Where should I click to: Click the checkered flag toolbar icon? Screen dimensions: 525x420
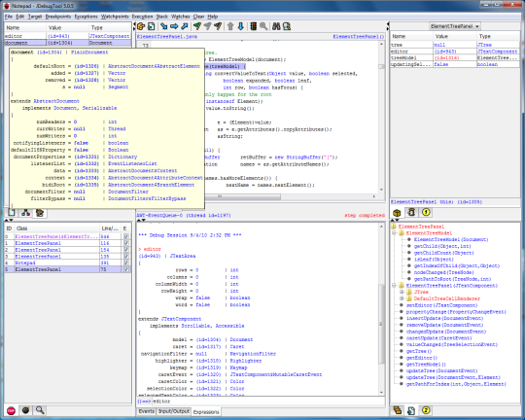click(x=218, y=26)
